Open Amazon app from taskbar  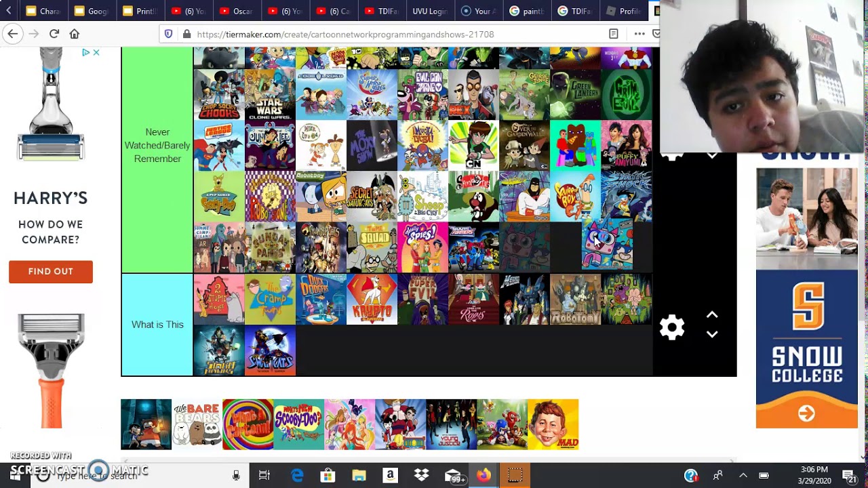[x=390, y=476]
